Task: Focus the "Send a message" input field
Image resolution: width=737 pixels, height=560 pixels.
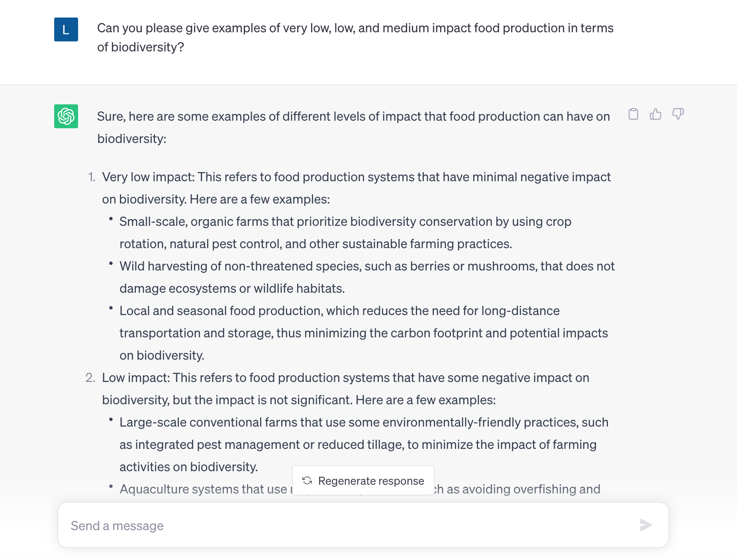Action: [x=351, y=526]
